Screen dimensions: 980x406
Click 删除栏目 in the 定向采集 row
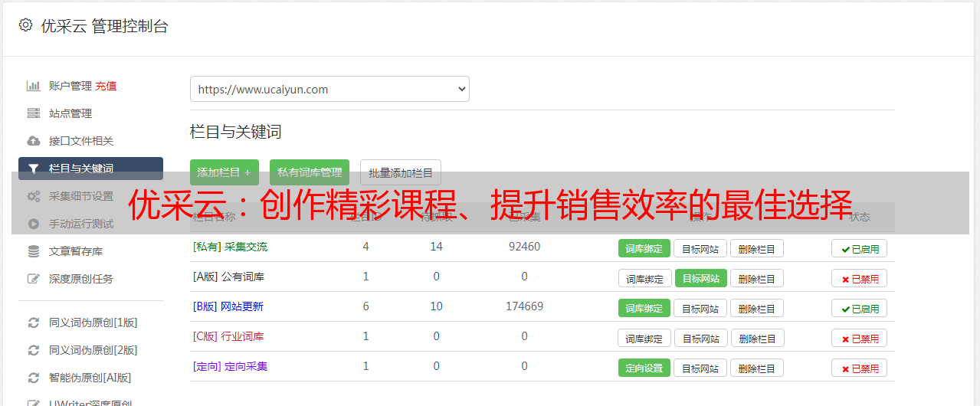pyautogui.click(x=757, y=368)
